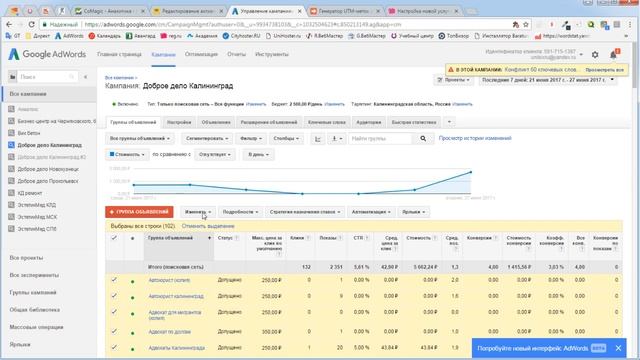Screen dimensions: 640x360
Task: Open the Адвокаты Калининграда ad group link
Action: pos(176,348)
